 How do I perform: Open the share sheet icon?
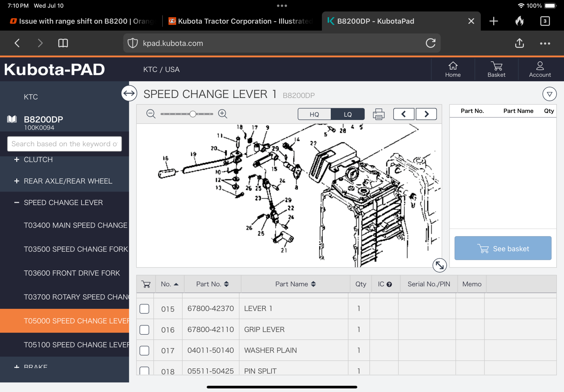point(519,43)
